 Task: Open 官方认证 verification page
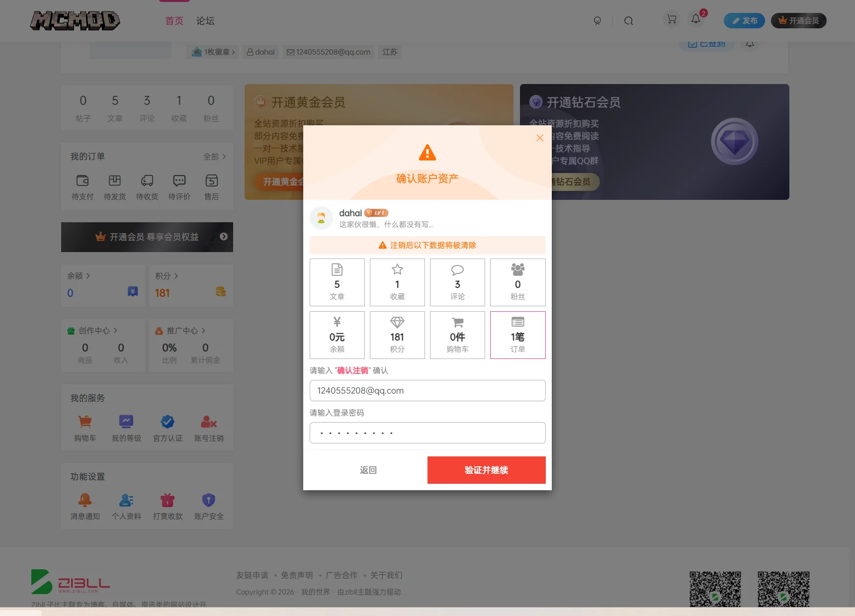click(x=168, y=427)
